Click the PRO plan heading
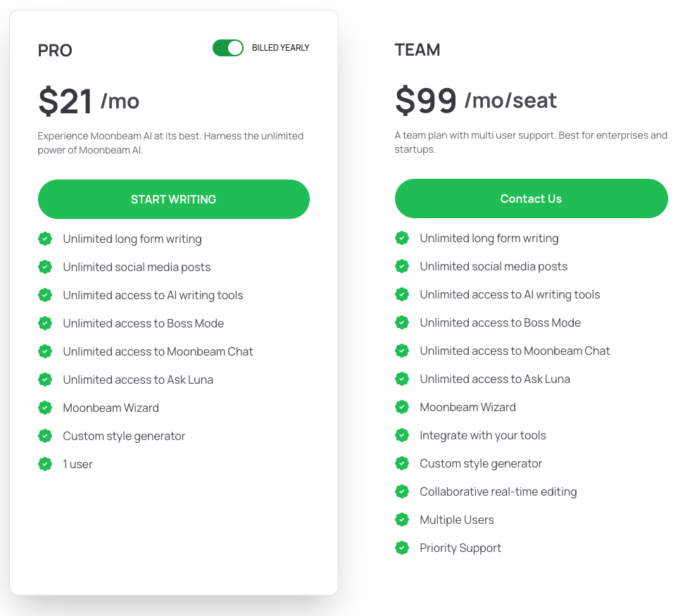The image size is (685, 616). point(55,51)
